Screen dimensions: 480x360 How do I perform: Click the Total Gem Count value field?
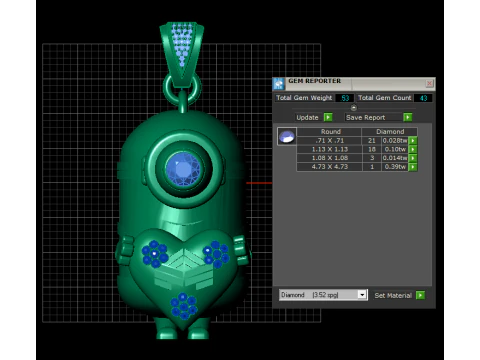[423, 98]
